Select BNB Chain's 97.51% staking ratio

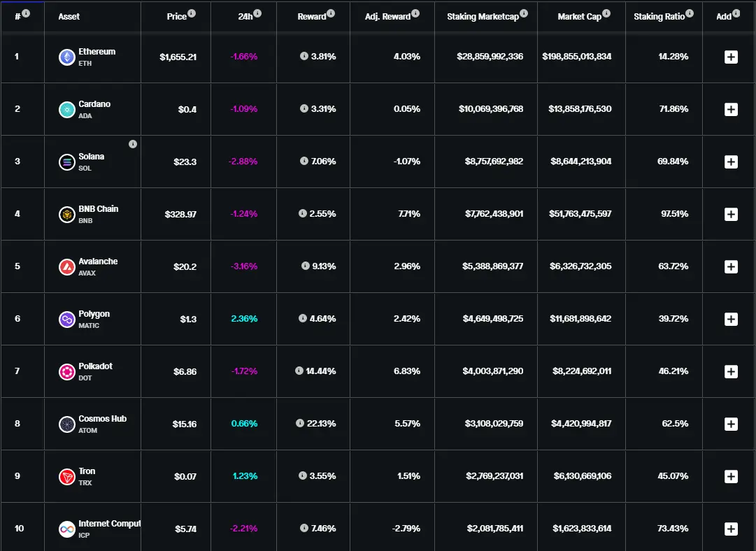pos(674,213)
